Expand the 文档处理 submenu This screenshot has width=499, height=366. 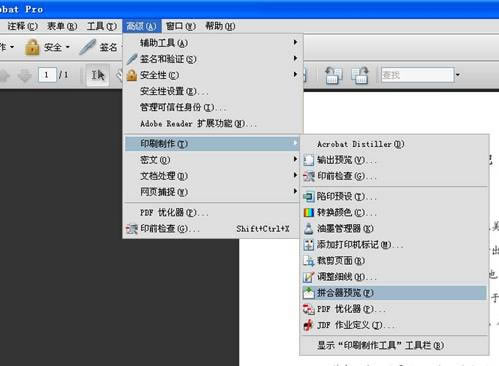point(212,176)
